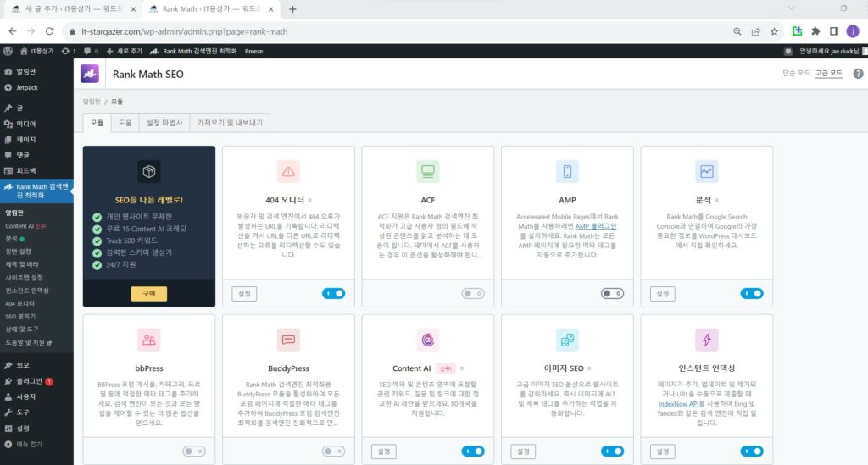
Task: Go back in browser history
Action: pyautogui.click(x=12, y=31)
